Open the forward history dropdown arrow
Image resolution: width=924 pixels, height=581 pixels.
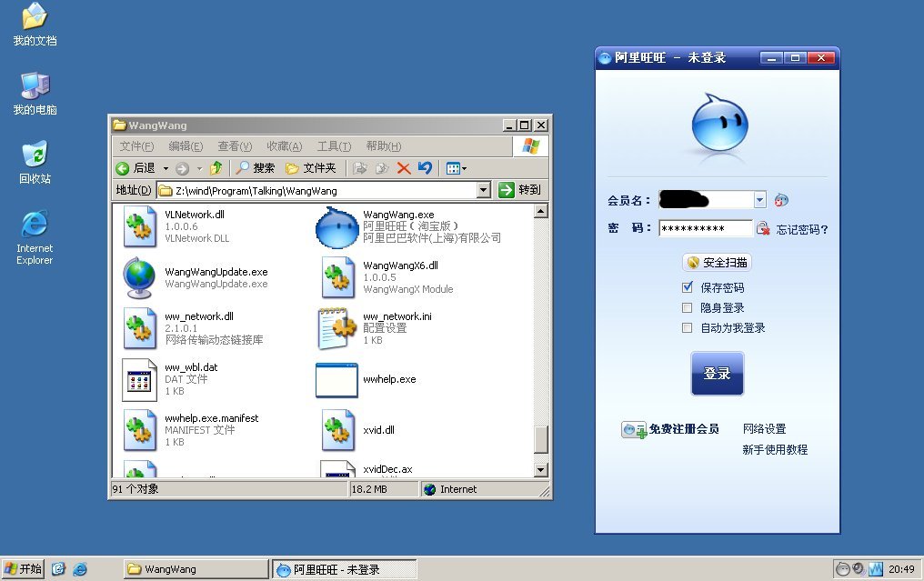click(x=199, y=168)
